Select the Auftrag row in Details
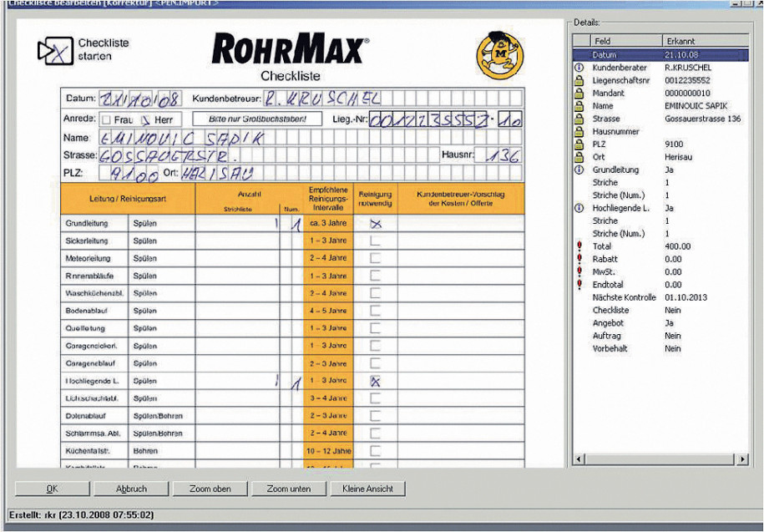This screenshot has width=764, height=532. [x=660, y=336]
